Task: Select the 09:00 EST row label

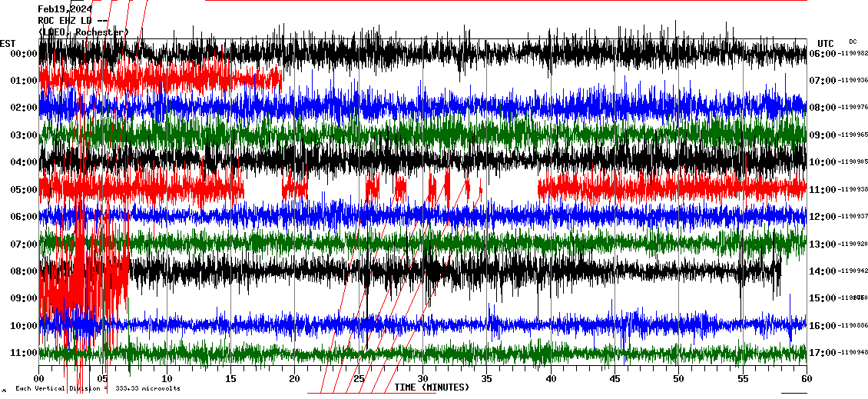Action: click(23, 298)
